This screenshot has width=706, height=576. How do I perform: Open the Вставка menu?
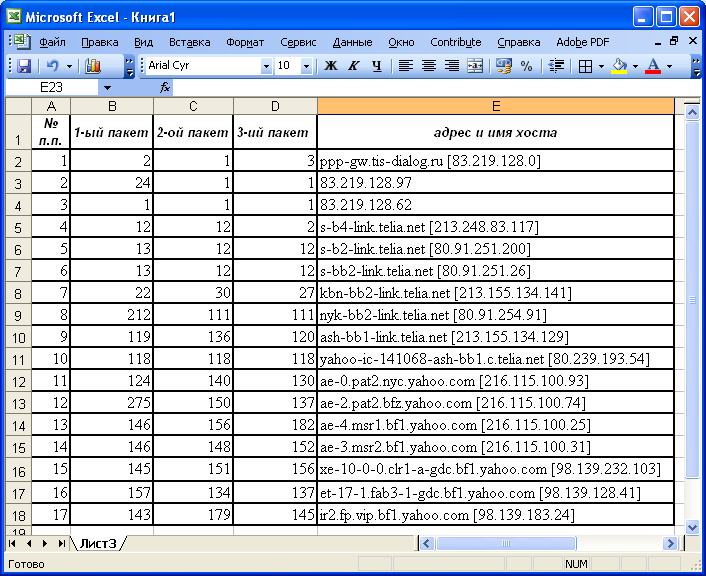point(190,42)
